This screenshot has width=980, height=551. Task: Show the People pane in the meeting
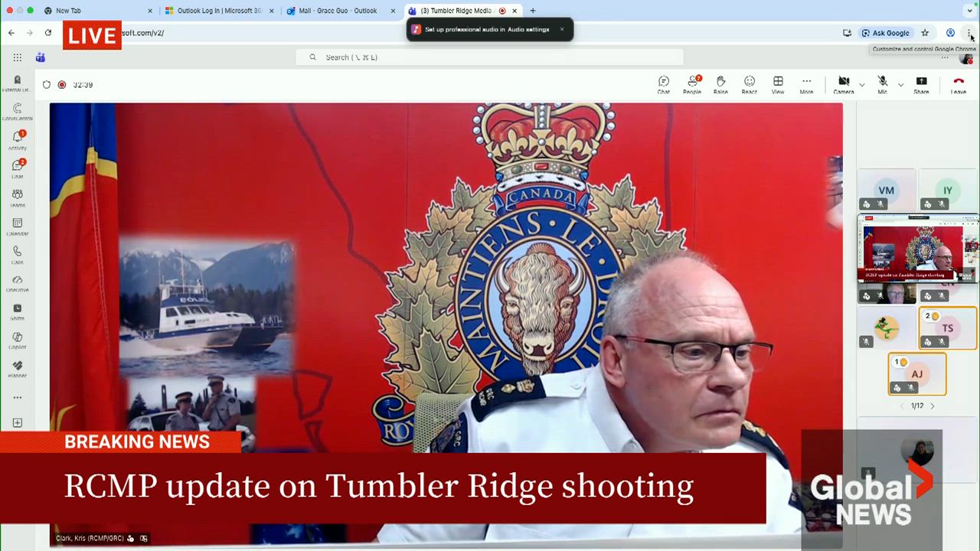point(691,84)
